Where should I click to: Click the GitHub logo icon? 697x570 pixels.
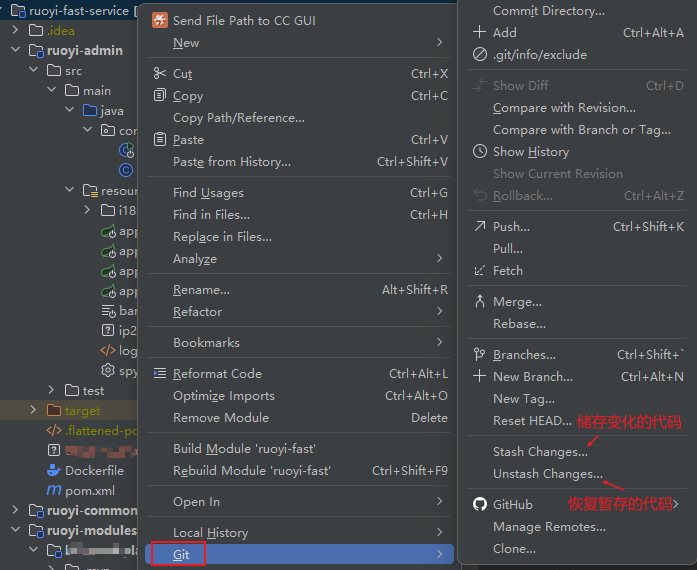click(480, 504)
